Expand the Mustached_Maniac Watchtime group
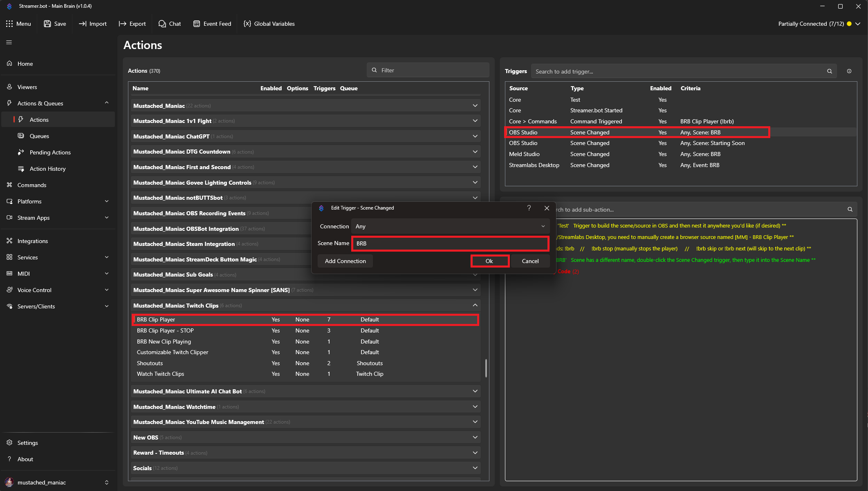Screen dimensions: 868x491 [475, 406]
